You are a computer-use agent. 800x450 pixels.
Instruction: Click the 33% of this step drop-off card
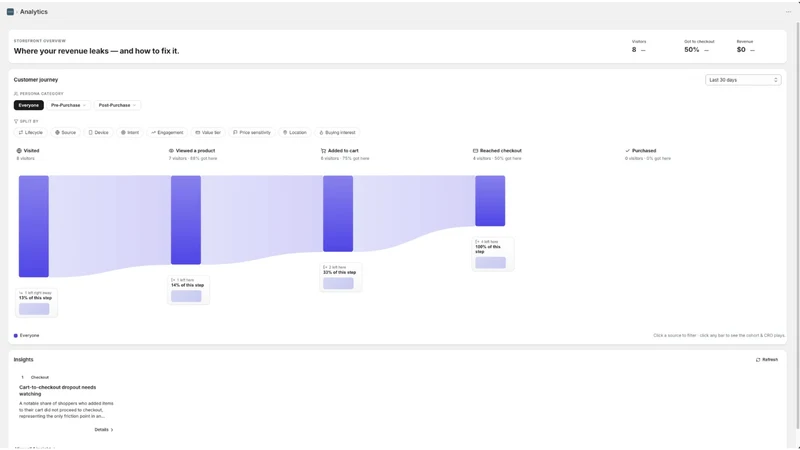(x=340, y=277)
